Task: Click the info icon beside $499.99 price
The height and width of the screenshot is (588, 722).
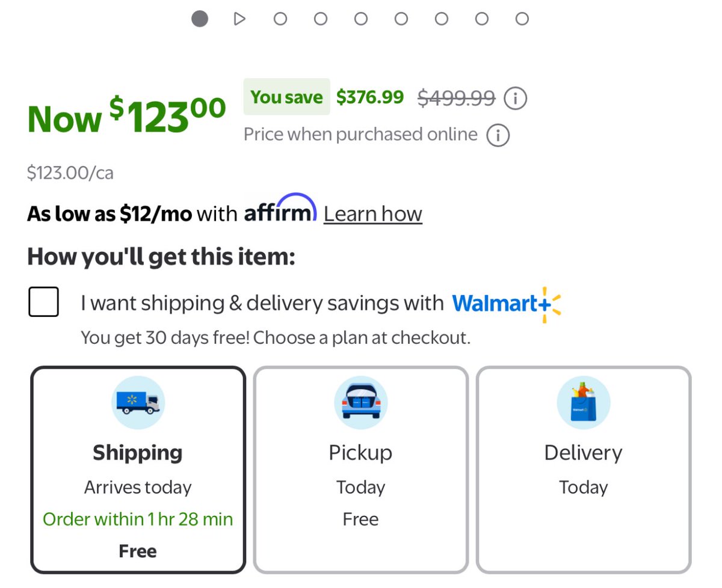Action: point(515,97)
